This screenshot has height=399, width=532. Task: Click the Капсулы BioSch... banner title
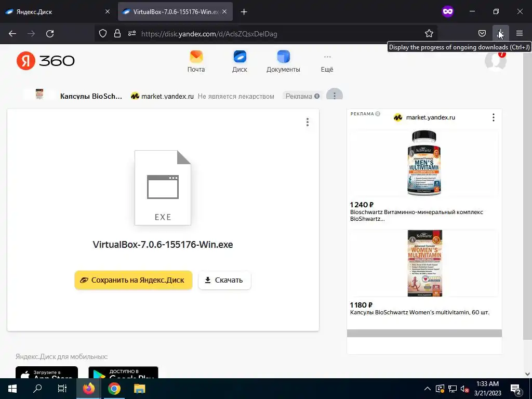(91, 96)
